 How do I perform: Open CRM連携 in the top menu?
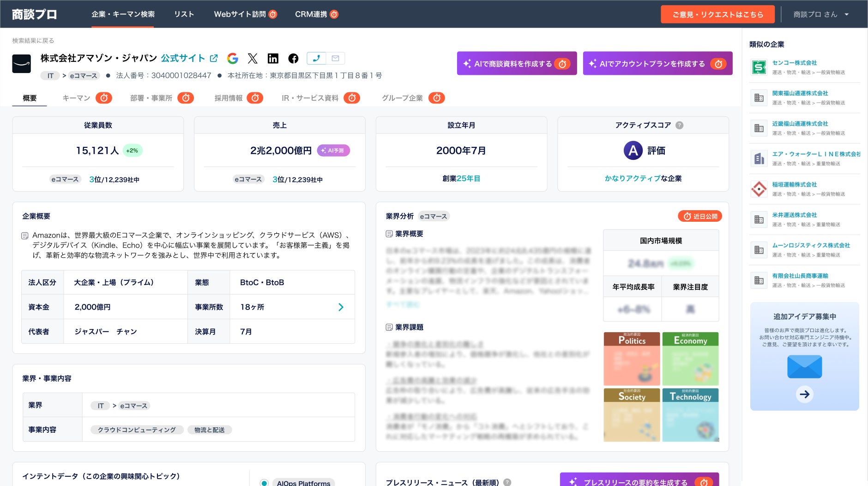point(311,14)
